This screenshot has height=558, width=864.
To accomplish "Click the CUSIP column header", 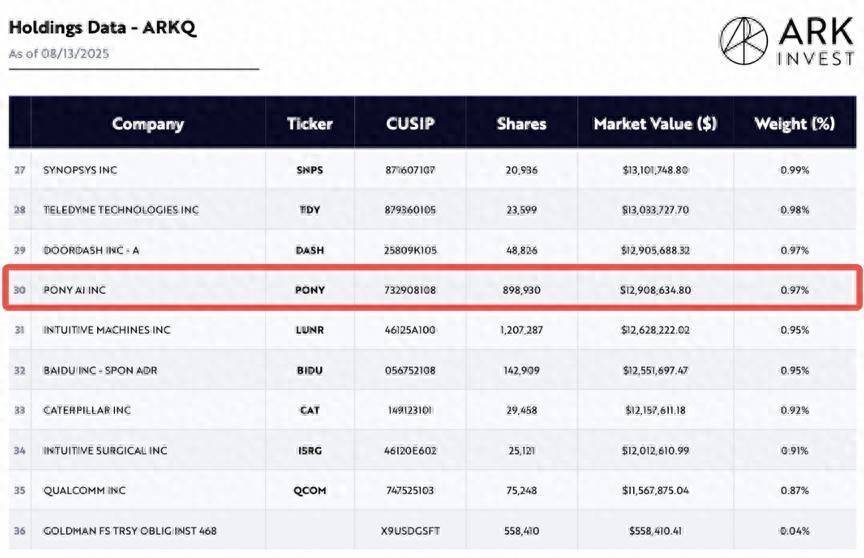I will [x=410, y=124].
